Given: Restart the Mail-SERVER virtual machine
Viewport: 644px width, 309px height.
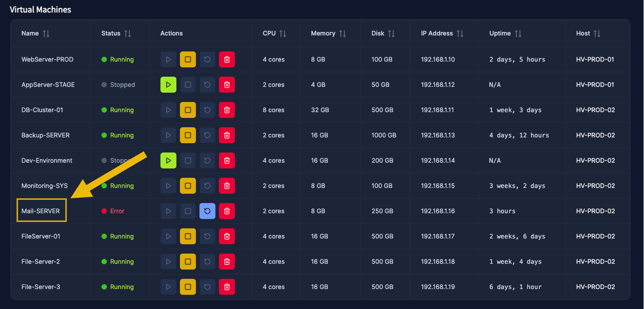Looking at the screenshot, I should point(207,211).
